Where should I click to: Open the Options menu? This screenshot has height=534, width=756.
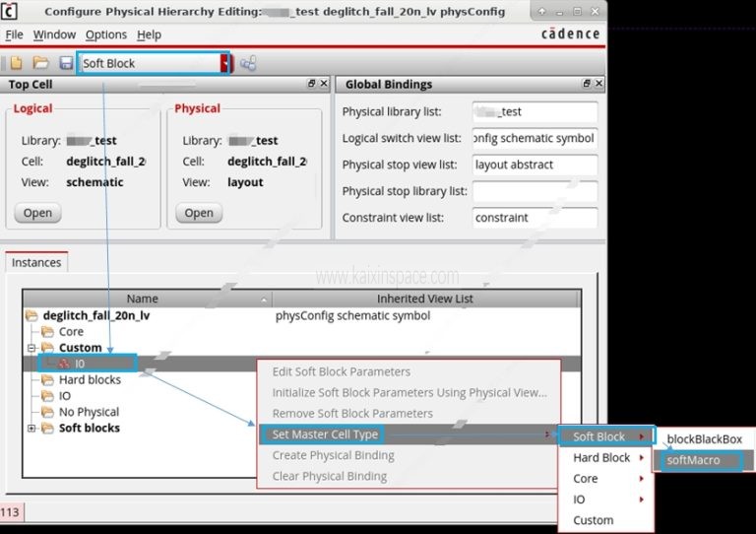click(x=105, y=34)
